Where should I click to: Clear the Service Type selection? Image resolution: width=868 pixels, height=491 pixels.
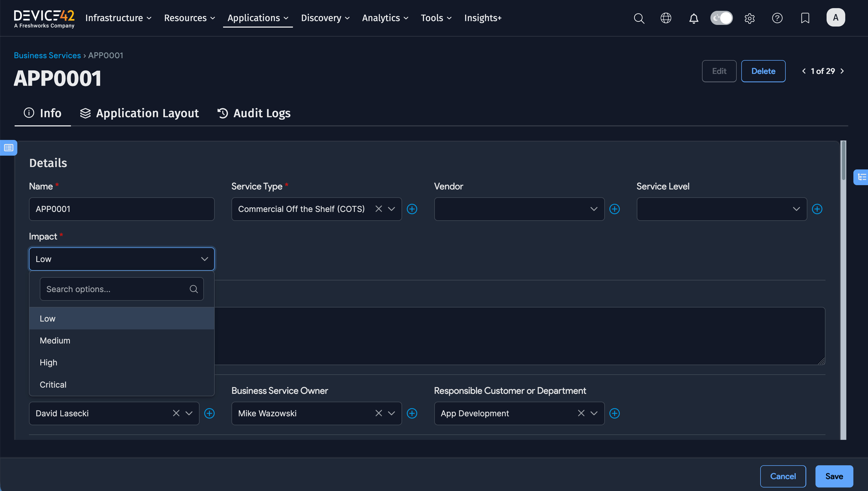(x=379, y=209)
